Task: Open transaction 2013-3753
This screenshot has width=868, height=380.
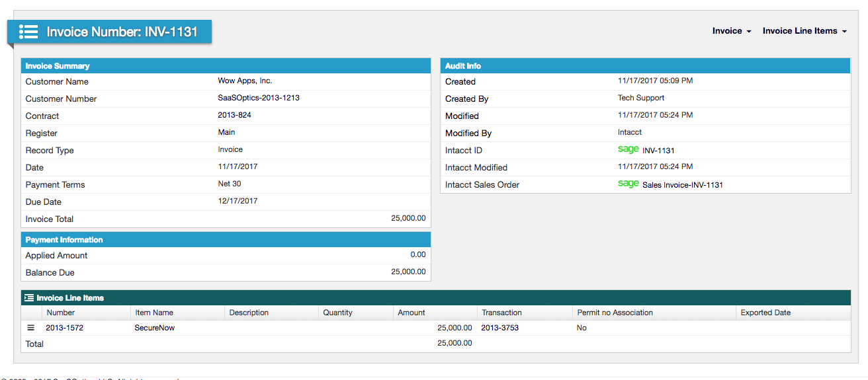Action: tap(499, 328)
